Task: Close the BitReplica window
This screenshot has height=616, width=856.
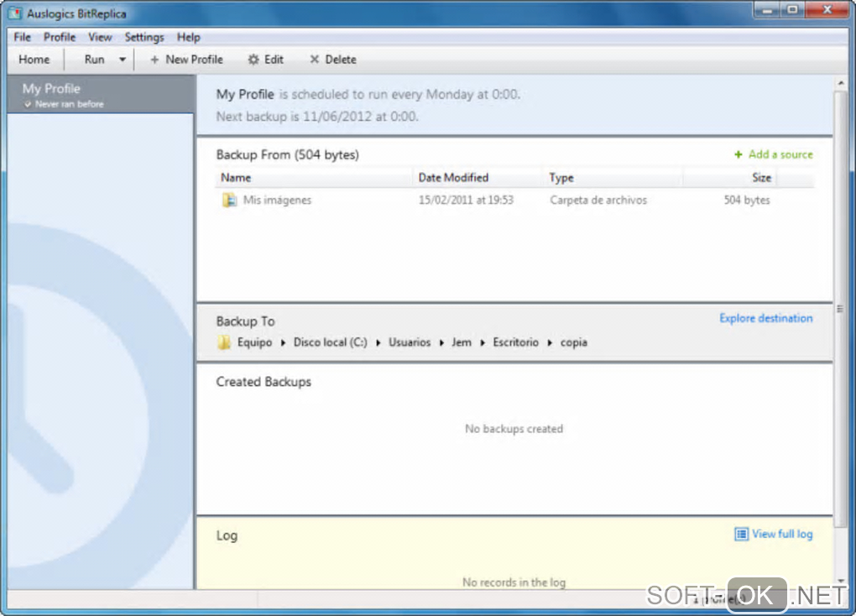Action: 827,10
